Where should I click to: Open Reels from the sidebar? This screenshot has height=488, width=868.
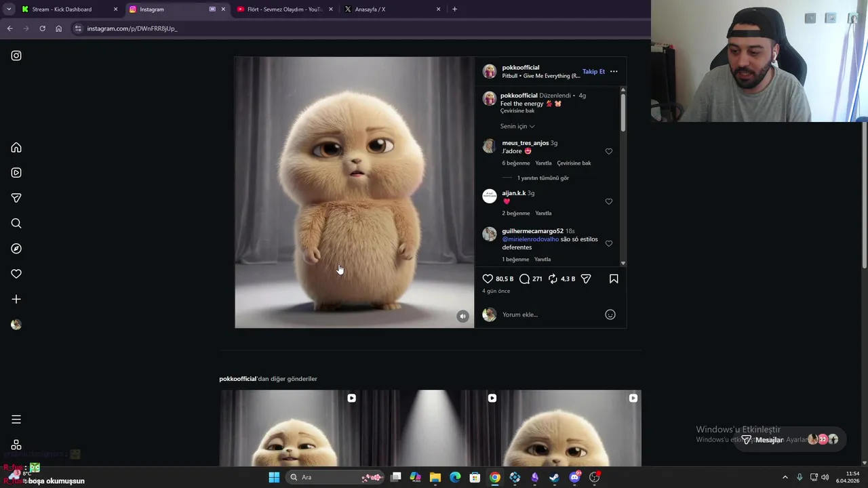[16, 173]
